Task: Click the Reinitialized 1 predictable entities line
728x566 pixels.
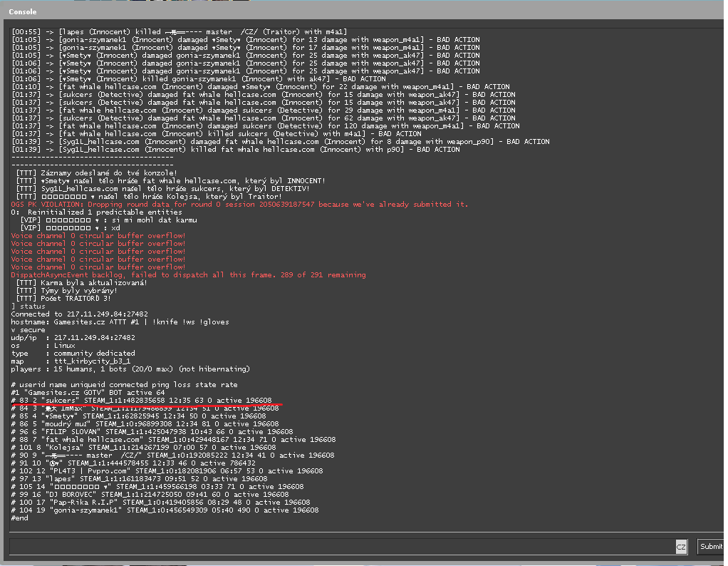Action: pyautogui.click(x=97, y=212)
